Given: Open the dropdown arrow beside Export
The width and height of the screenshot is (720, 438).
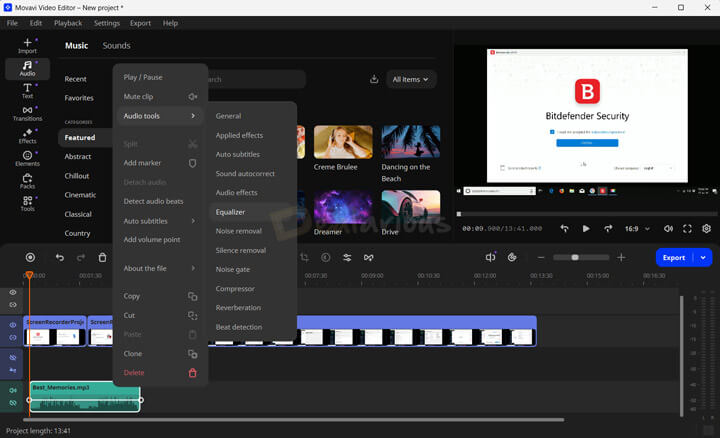Looking at the screenshot, I should pyautogui.click(x=703, y=257).
